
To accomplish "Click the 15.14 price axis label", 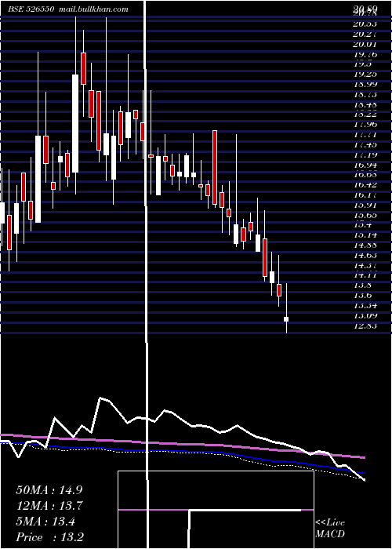I will pyautogui.click(x=365, y=235).
